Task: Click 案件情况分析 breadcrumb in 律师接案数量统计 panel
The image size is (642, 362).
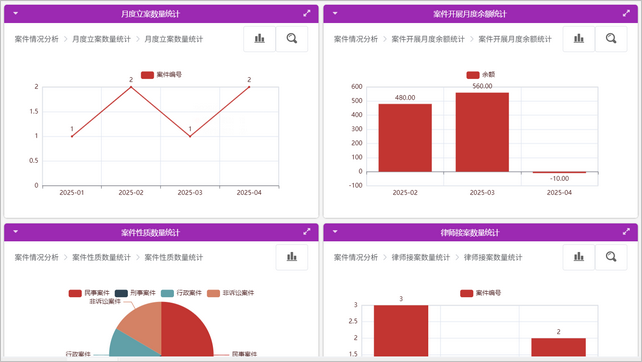Action: click(356, 258)
